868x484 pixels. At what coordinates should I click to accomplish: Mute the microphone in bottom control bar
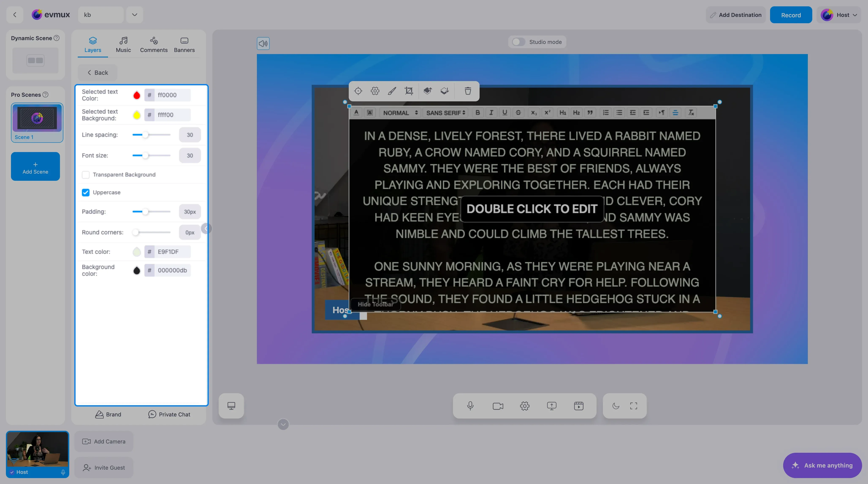(470, 405)
